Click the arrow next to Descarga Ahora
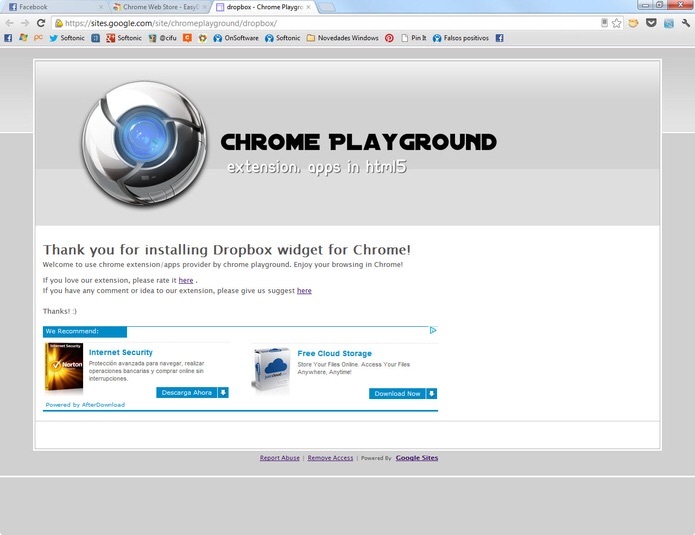This screenshot has width=695, height=535. (x=223, y=393)
